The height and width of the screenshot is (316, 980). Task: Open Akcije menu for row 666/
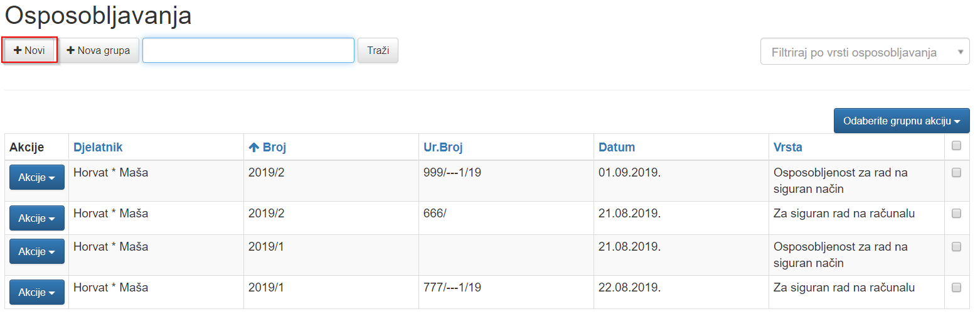tap(37, 218)
